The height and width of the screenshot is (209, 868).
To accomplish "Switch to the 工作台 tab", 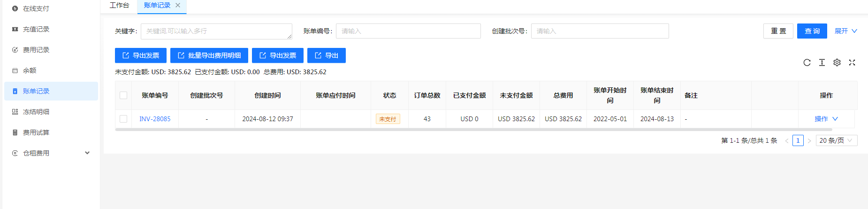I will (119, 5).
